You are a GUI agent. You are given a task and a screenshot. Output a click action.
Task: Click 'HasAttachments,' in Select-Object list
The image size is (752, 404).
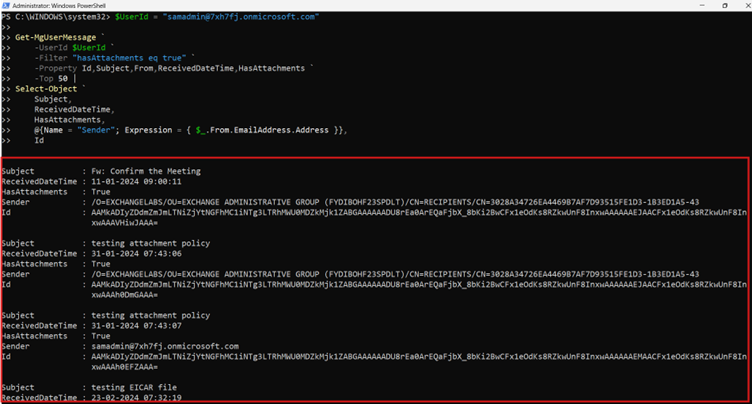(x=70, y=120)
